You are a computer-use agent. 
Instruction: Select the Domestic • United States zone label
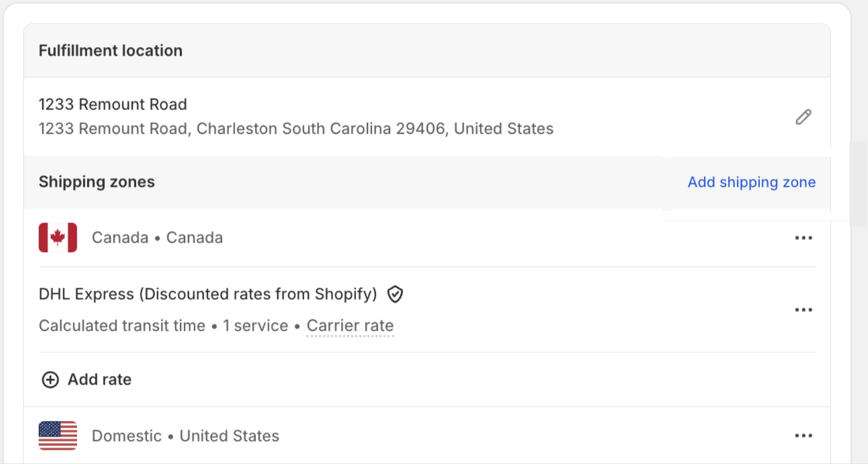(185, 436)
